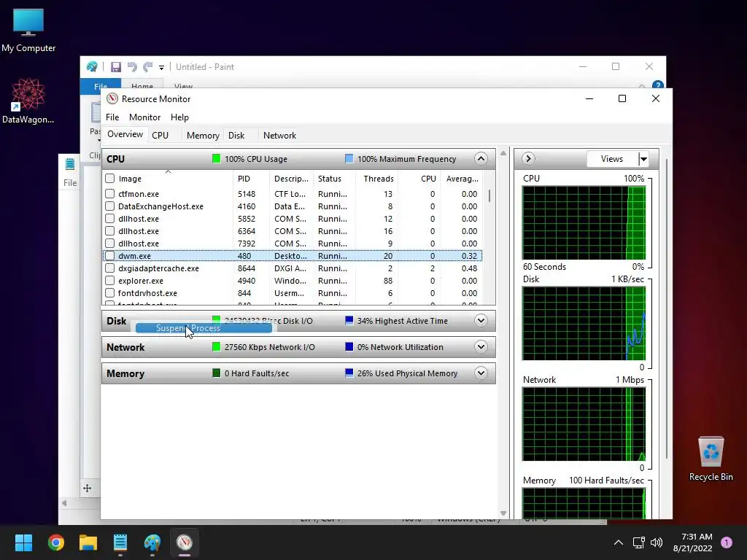Open the volume tray icon
The height and width of the screenshot is (560, 747).
[657, 542]
